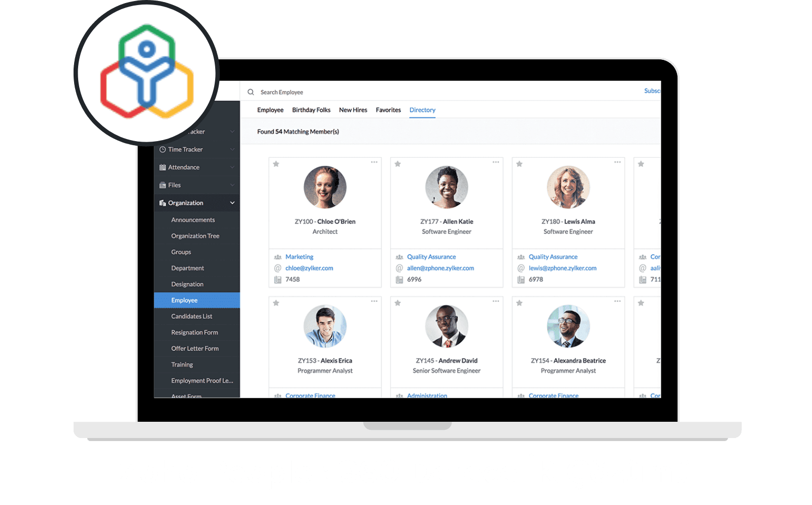The height and width of the screenshot is (505, 812).
Task: Open Lewis Alma's Quality Assurance link
Action: pos(553,257)
